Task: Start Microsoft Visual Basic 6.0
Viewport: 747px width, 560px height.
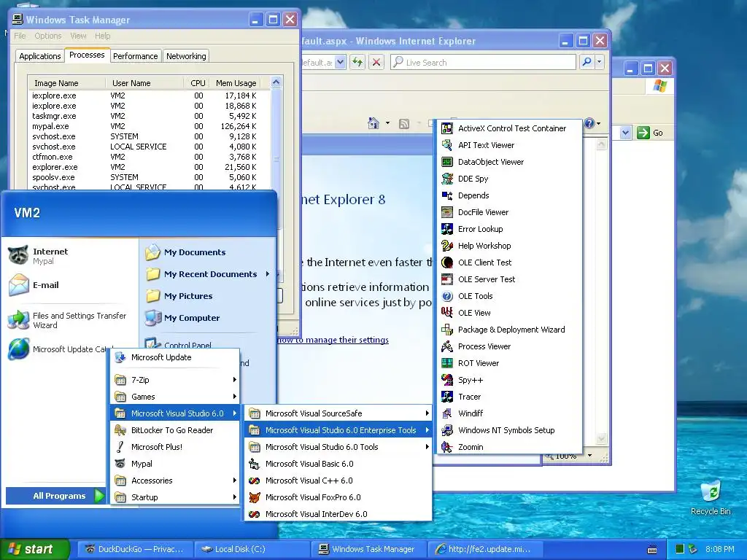Action: click(x=338, y=464)
